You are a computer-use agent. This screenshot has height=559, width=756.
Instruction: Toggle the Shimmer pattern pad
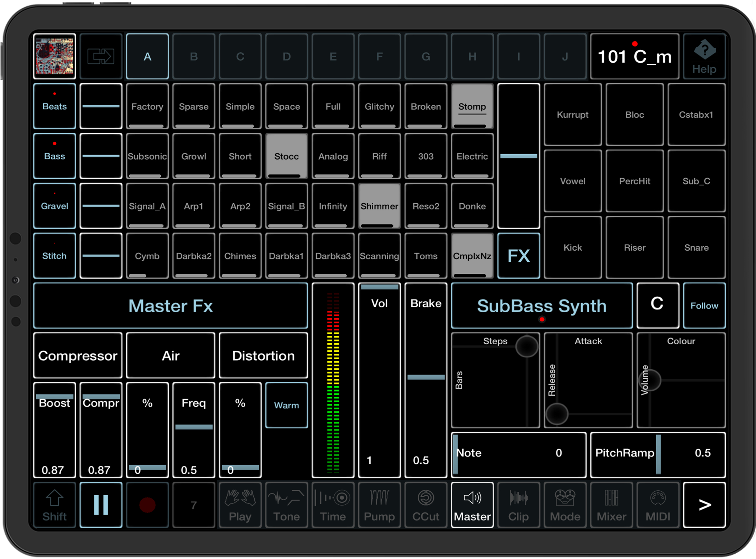pyautogui.click(x=379, y=206)
